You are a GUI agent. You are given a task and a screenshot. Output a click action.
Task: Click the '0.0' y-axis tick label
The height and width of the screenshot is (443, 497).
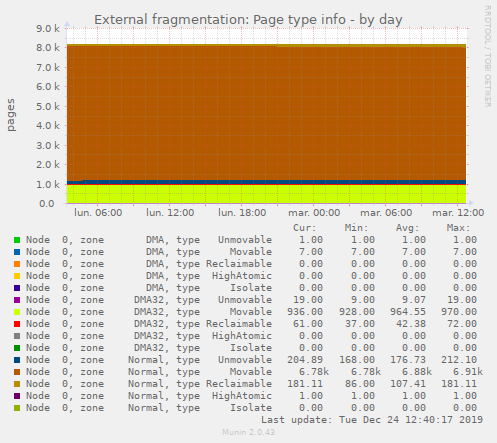pyautogui.click(x=47, y=204)
